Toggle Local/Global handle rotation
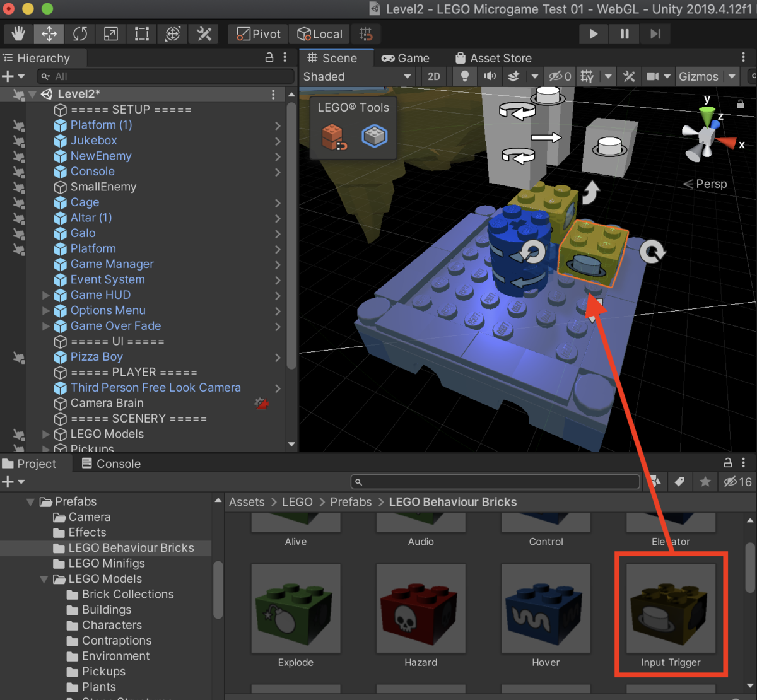Image resolution: width=757 pixels, height=700 pixels. pos(319,34)
